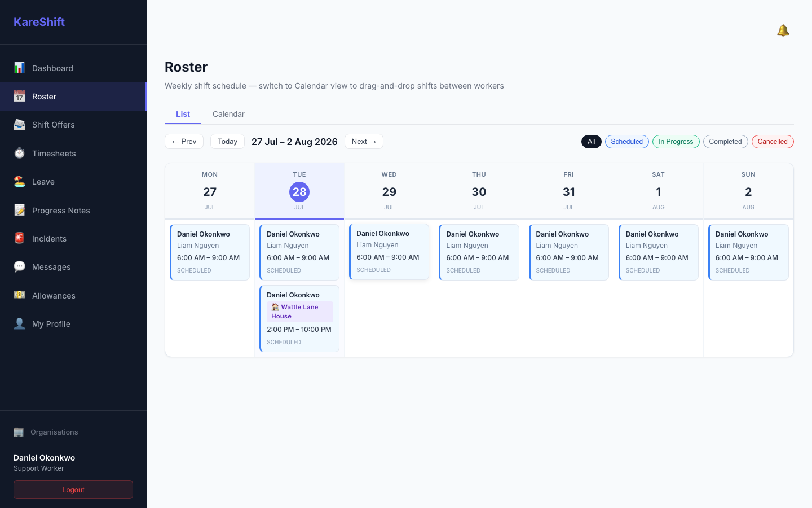Filter shifts by In Progress
Image resolution: width=812 pixels, height=508 pixels.
coord(676,142)
